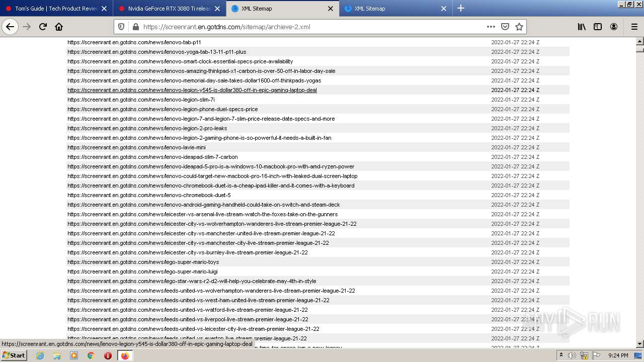Open lenovos-amazing-thinkpad-x1-carbon link

(201, 71)
